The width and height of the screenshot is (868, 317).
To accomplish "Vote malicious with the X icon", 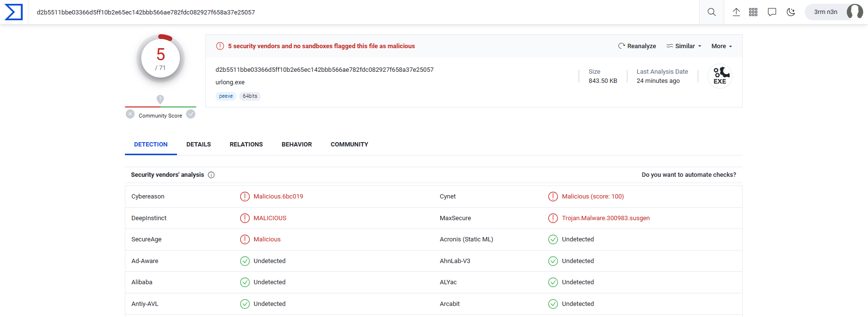I will pos(130,114).
